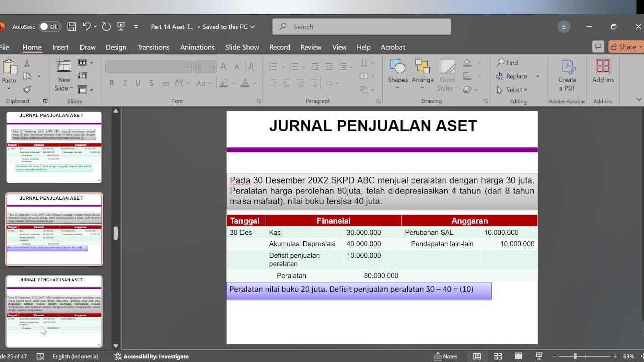Switch to Animations tab

click(x=197, y=47)
